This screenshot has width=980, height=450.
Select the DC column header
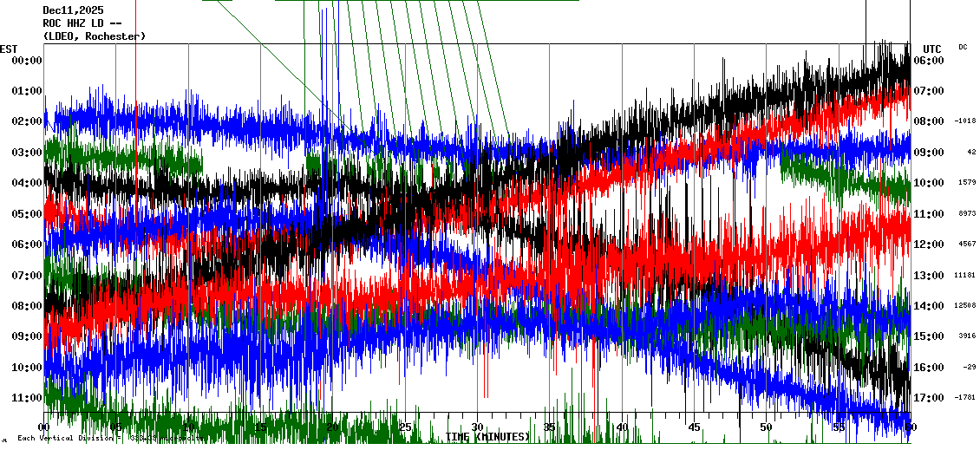(963, 47)
